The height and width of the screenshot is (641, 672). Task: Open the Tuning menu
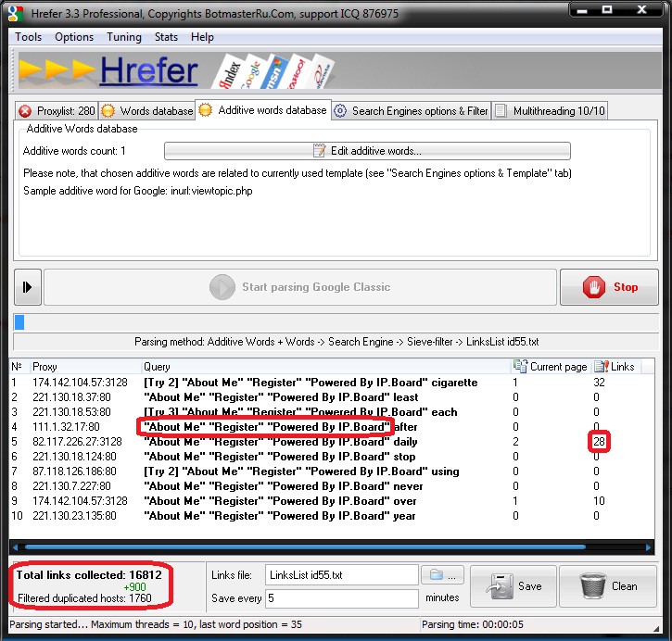pyautogui.click(x=124, y=37)
